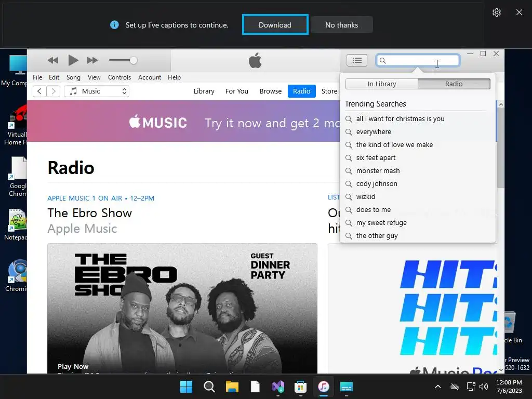Image resolution: width=532 pixels, height=399 pixels.
Task: Switch to the For You tab
Action: coord(237,91)
